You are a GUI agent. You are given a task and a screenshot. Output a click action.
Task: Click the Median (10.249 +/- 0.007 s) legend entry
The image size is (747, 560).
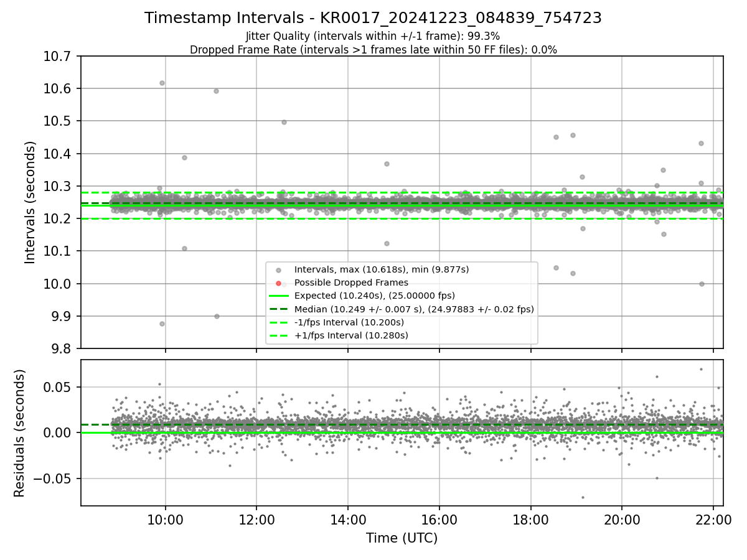pyautogui.click(x=414, y=309)
